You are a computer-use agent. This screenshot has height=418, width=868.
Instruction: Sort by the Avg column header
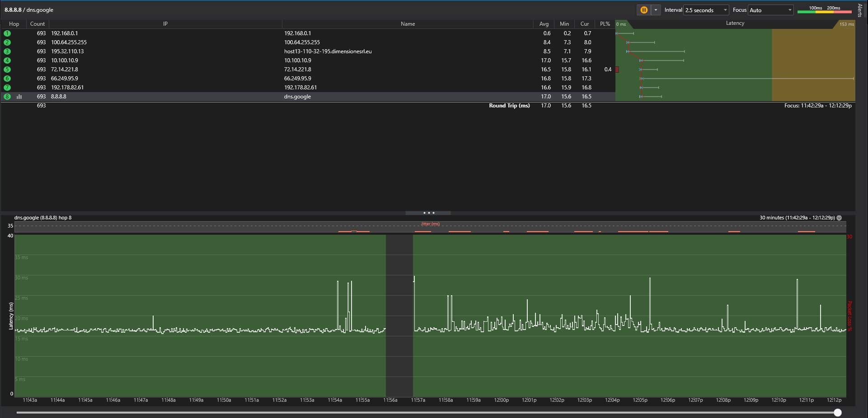544,24
